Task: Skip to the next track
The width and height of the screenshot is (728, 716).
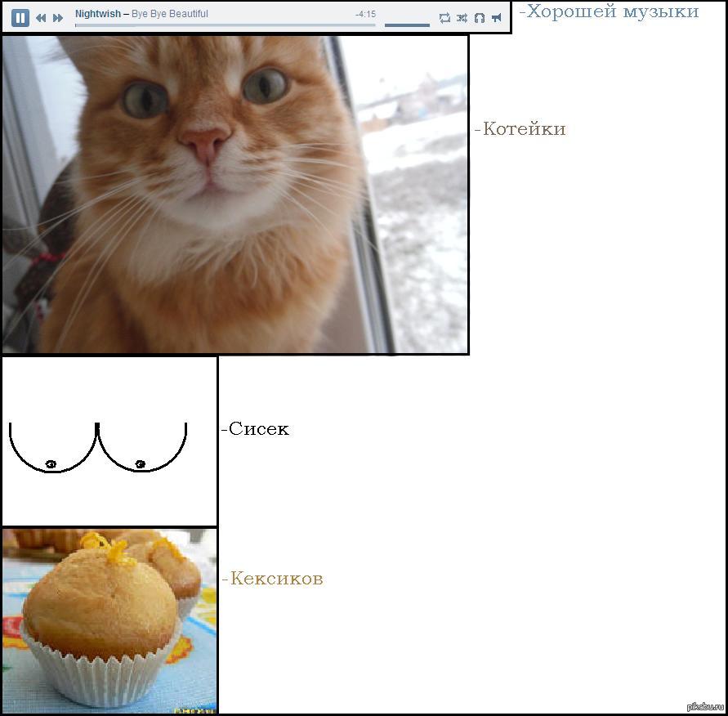Action: tap(58, 18)
